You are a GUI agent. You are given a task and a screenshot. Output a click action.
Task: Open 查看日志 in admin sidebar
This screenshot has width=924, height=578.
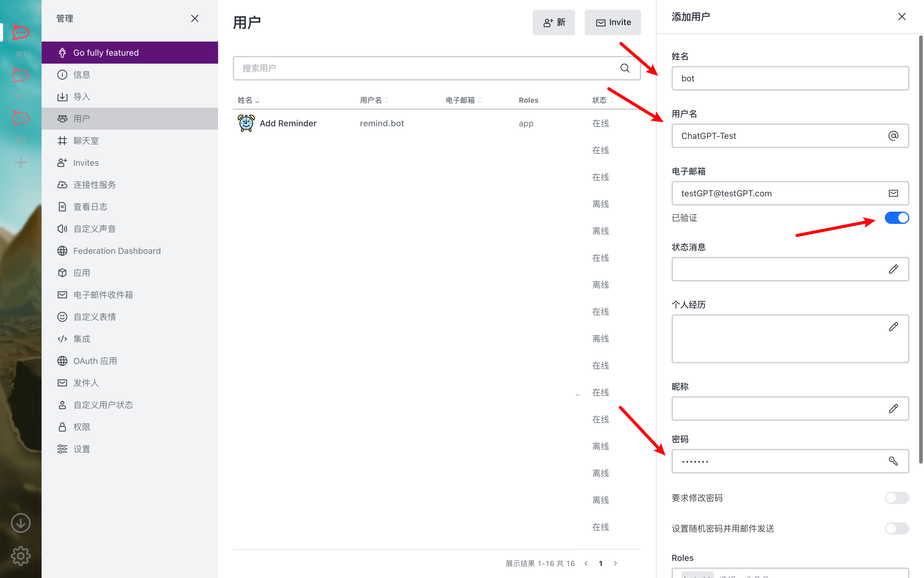pyautogui.click(x=130, y=207)
